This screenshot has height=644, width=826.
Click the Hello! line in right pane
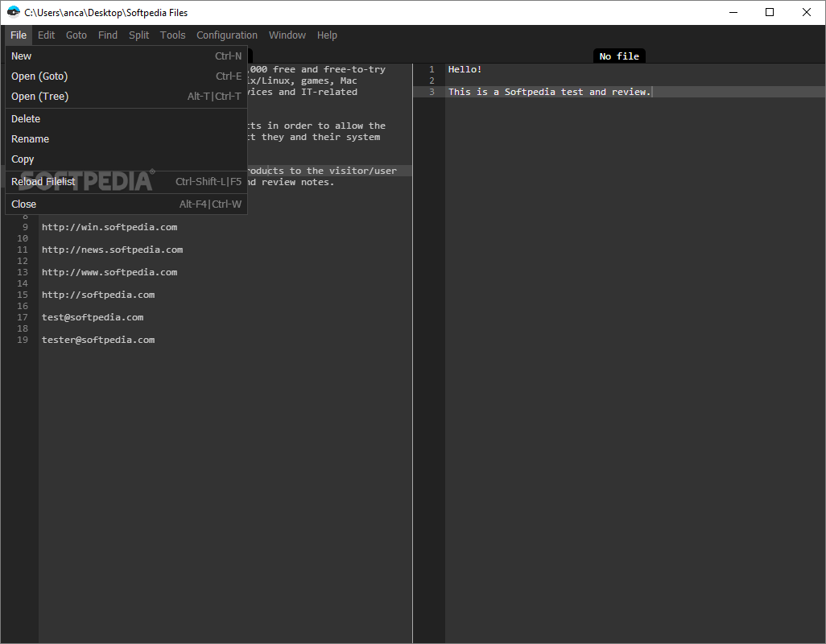(465, 69)
